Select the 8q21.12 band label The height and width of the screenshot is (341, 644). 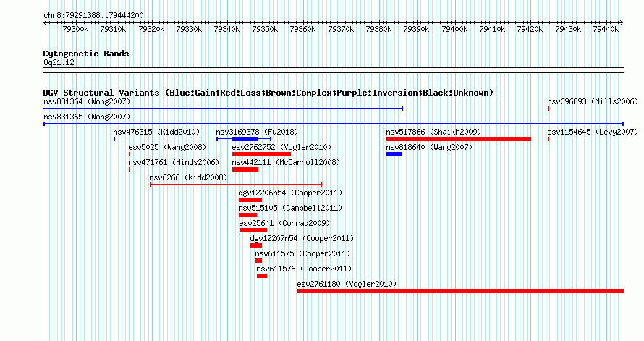59,62
